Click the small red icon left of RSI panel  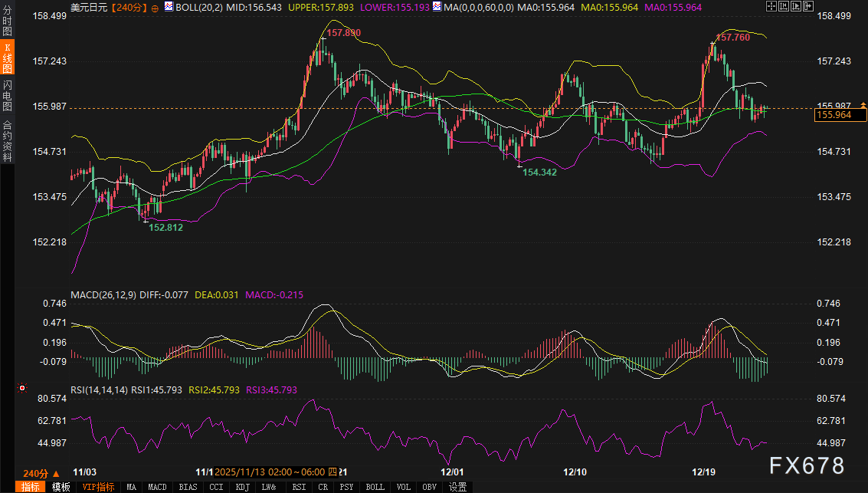[x=21, y=389]
